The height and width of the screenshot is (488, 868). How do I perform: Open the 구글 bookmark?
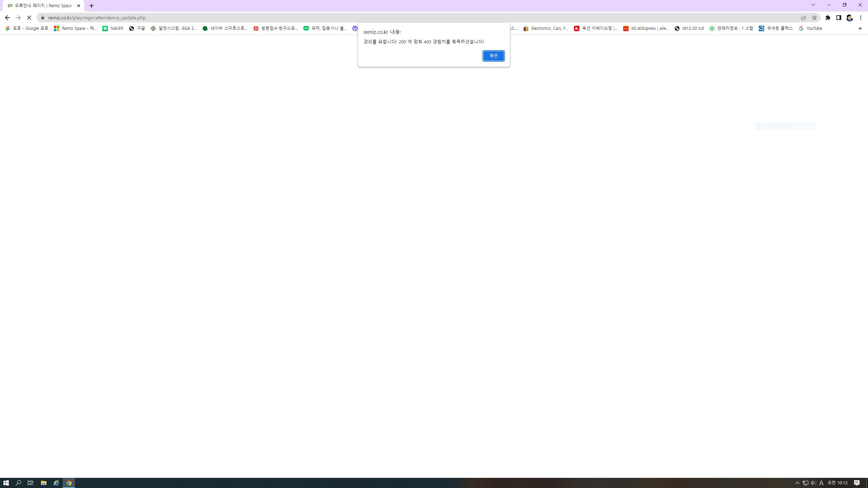[x=137, y=28]
